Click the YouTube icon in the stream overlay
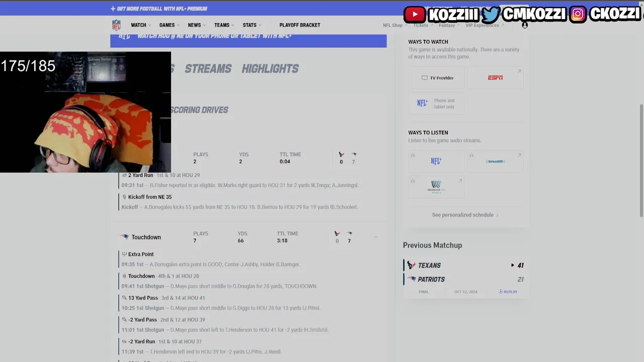644x362 pixels. [x=415, y=14]
